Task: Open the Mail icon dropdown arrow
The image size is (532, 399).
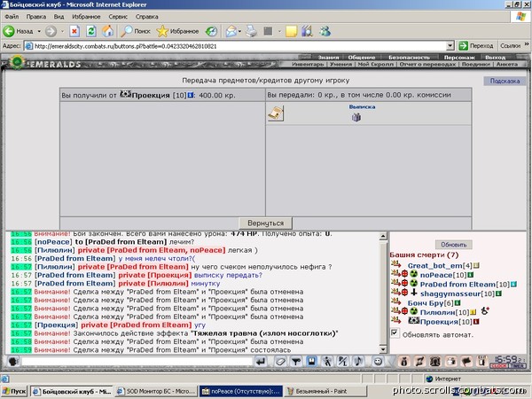Action: pos(239,31)
